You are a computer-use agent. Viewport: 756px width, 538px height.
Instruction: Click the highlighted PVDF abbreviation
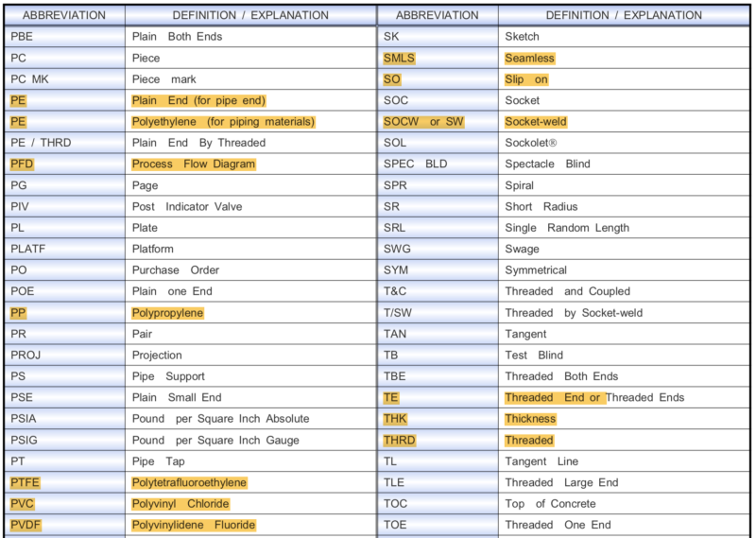pyautogui.click(x=26, y=525)
